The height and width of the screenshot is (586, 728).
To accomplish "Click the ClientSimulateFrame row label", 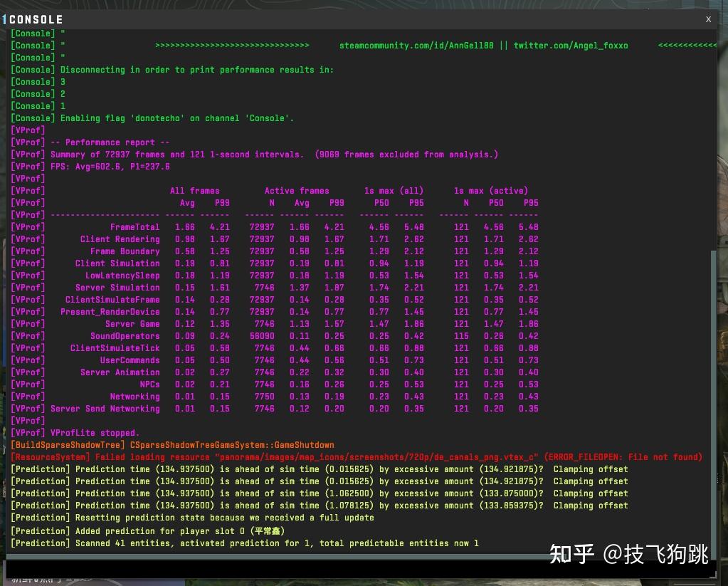I will click(112, 299).
